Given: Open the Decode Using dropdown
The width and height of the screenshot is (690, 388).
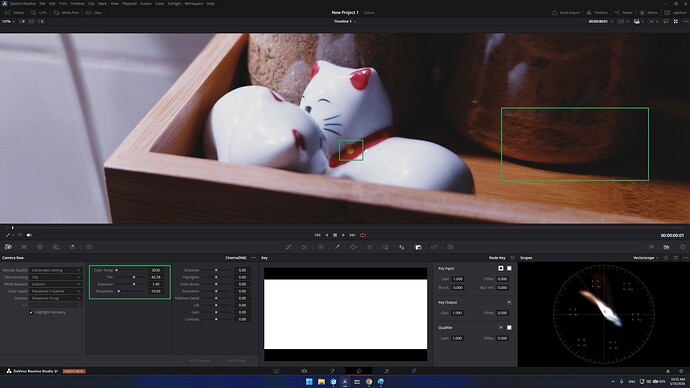Looking at the screenshot, I should point(56,277).
